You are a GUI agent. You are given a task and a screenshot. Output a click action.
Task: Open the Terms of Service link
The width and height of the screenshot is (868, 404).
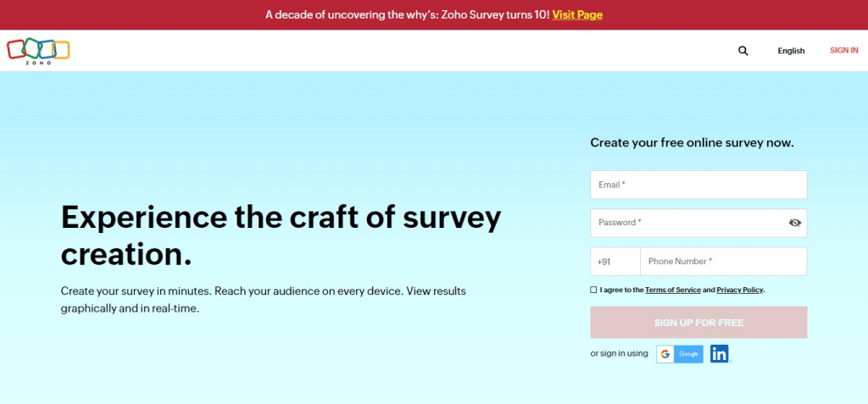672,290
